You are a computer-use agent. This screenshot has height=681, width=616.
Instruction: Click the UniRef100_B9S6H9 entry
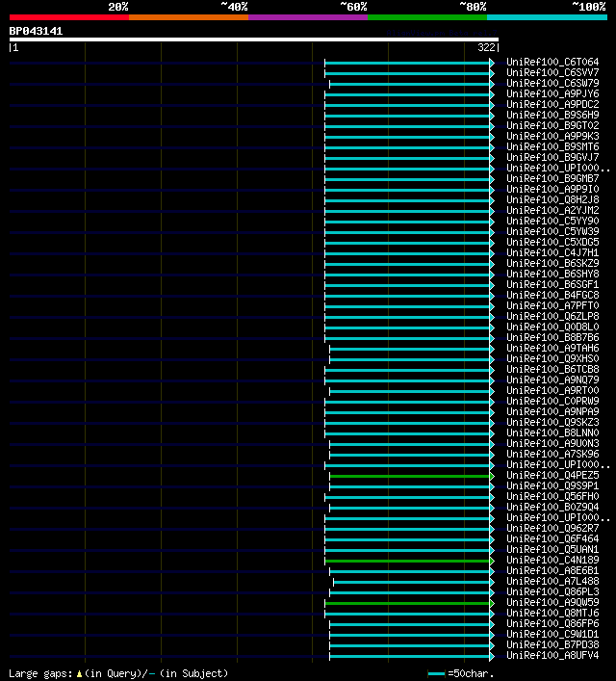click(x=552, y=115)
